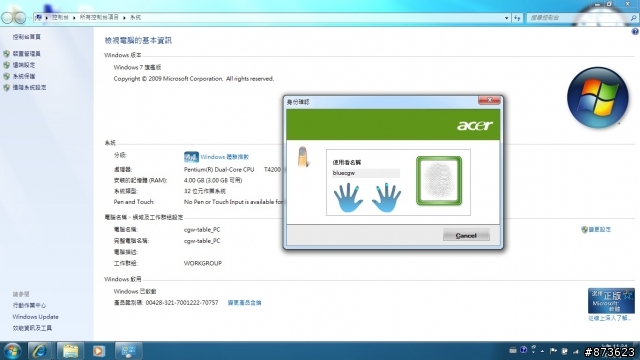Image resolution: width=640 pixels, height=360 pixels.
Task: Select first Control Panel breadcrumb segment
Action: 60,18
